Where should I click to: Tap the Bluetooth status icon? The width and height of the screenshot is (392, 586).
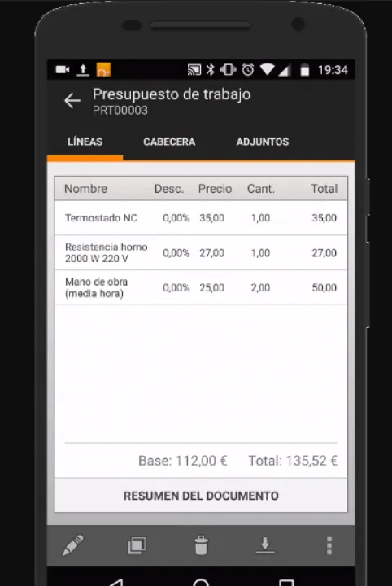point(211,69)
